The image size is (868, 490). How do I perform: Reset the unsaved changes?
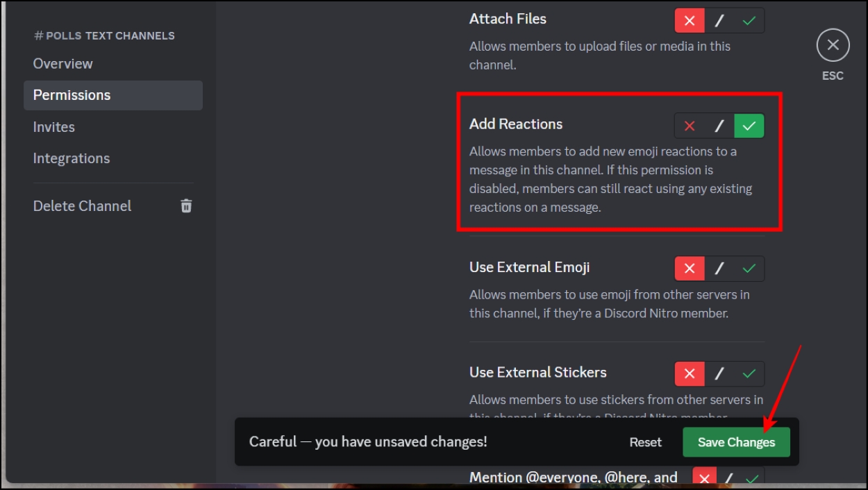tap(645, 441)
